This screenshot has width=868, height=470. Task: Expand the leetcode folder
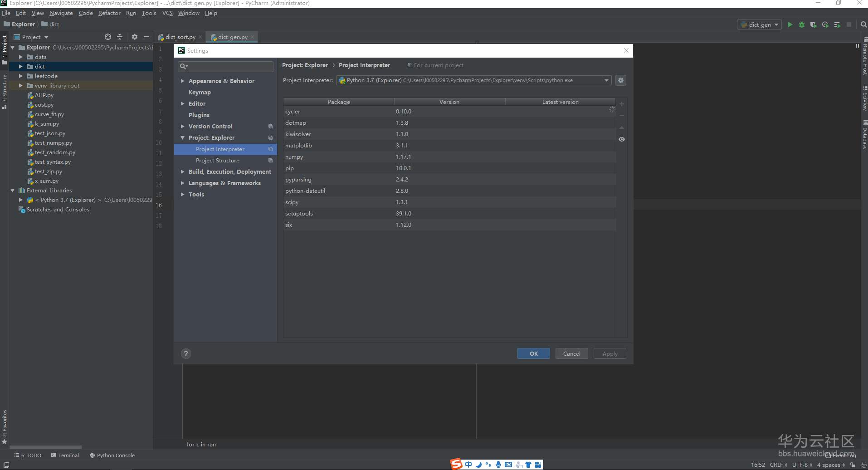pyautogui.click(x=20, y=76)
